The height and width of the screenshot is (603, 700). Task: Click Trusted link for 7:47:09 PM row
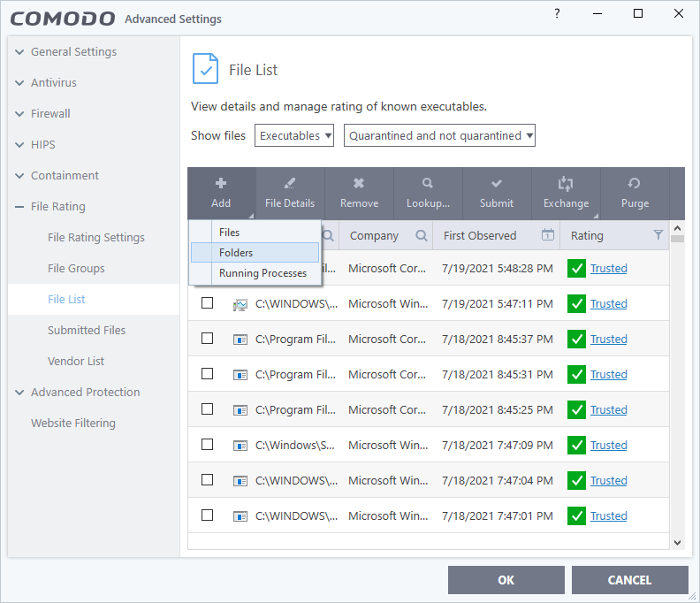pyautogui.click(x=608, y=446)
